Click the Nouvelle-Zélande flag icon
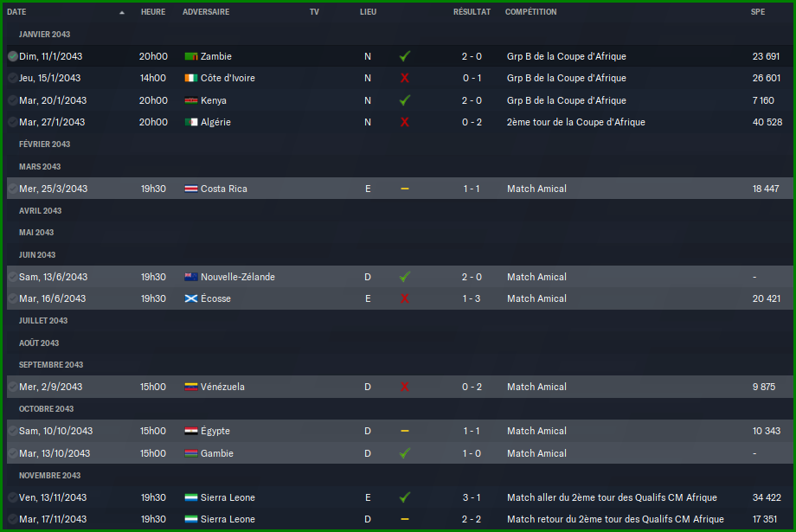 191,277
